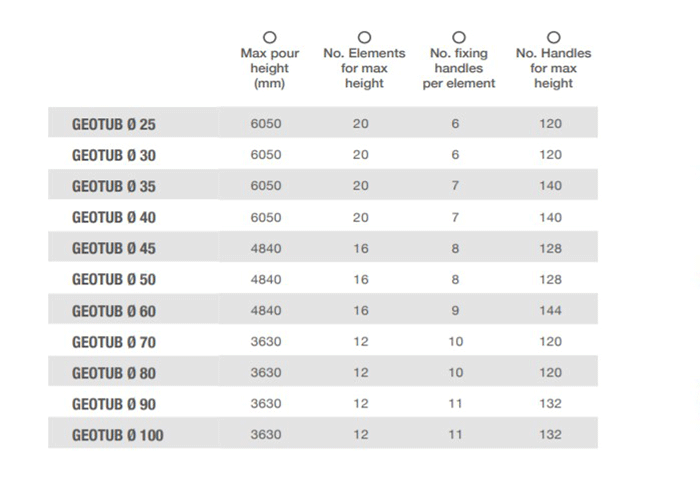This screenshot has width=700, height=490.
Task: Select the GEOTUB Ø 30 row label
Action: pos(114,155)
